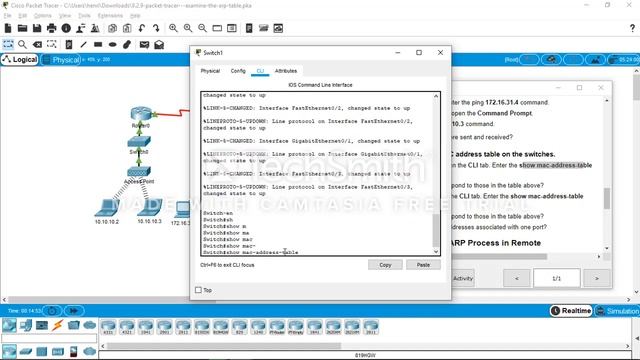
Task: Open the Attributes tab in Switch1
Action: (286, 71)
